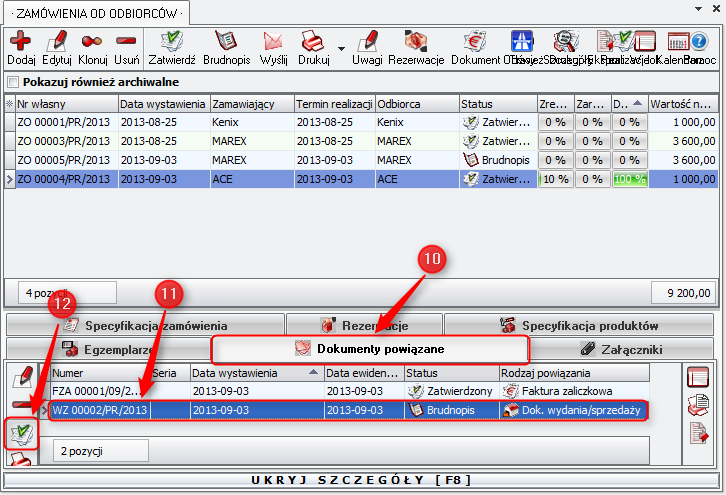
Task: Click the red list view icon in main toolbar
Action: coord(645,41)
